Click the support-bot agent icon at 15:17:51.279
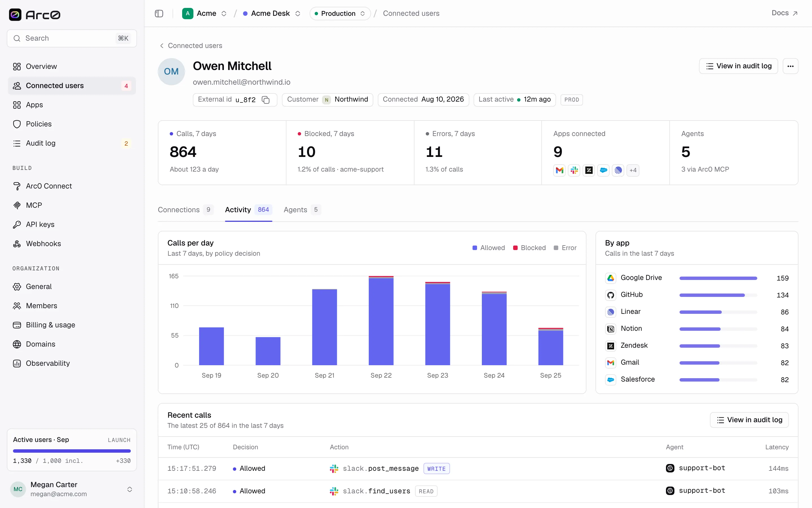Viewport: 812px width, 508px height. click(x=670, y=468)
